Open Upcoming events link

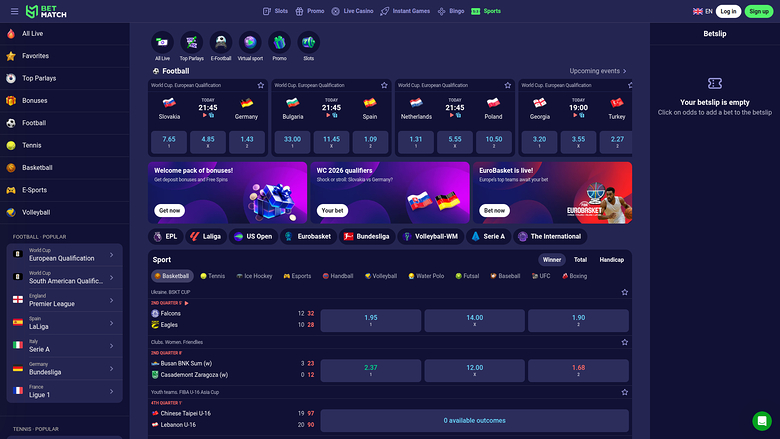point(598,71)
